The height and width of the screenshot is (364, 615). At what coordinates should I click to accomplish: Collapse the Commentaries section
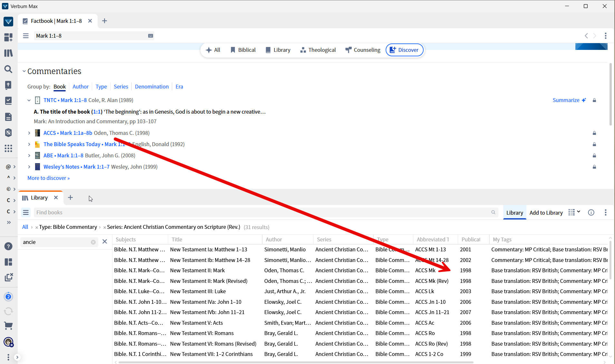(24, 71)
